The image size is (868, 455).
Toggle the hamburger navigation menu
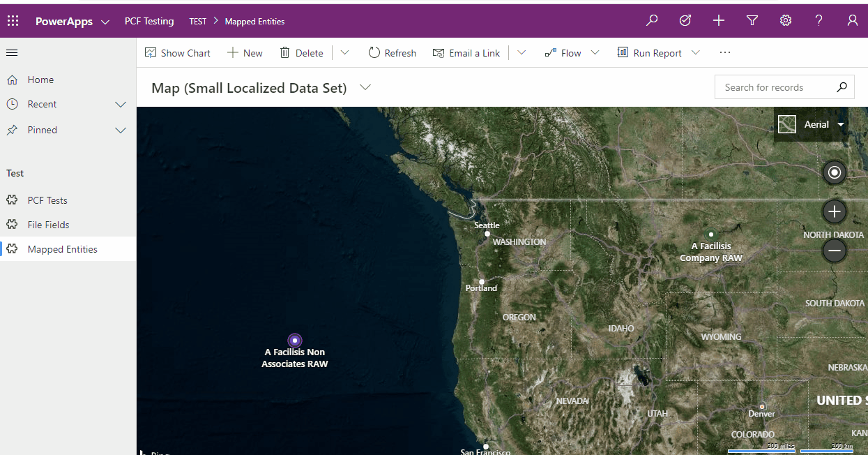click(12, 53)
